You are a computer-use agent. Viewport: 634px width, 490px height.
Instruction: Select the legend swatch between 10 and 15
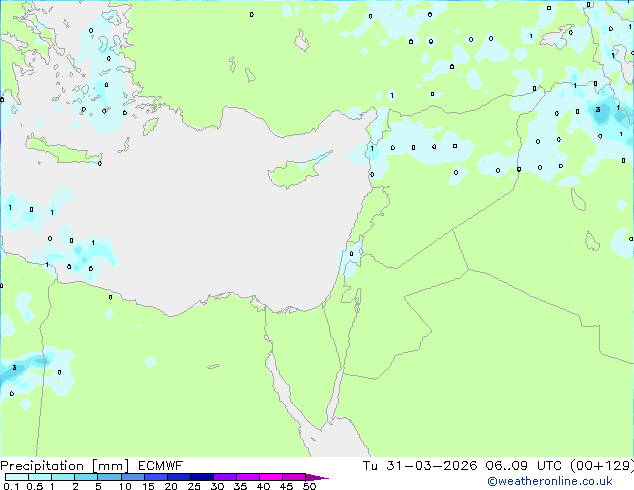tap(133, 477)
